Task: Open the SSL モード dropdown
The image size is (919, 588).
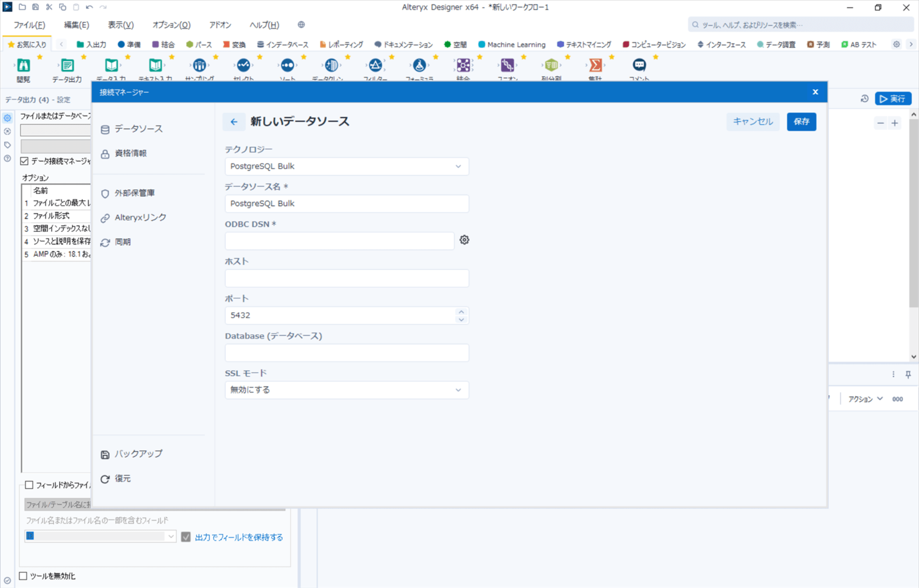Action: click(347, 390)
